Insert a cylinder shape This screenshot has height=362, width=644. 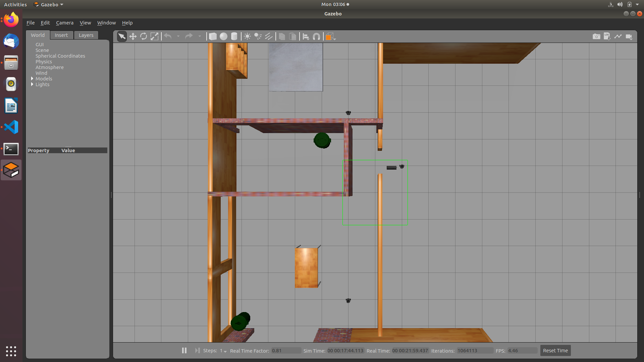pyautogui.click(x=234, y=36)
